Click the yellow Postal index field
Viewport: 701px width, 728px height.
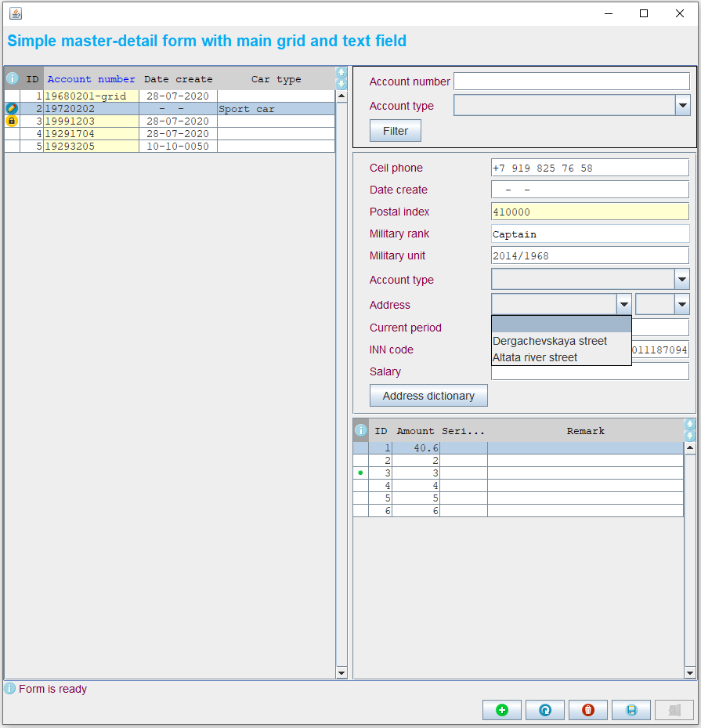point(590,212)
